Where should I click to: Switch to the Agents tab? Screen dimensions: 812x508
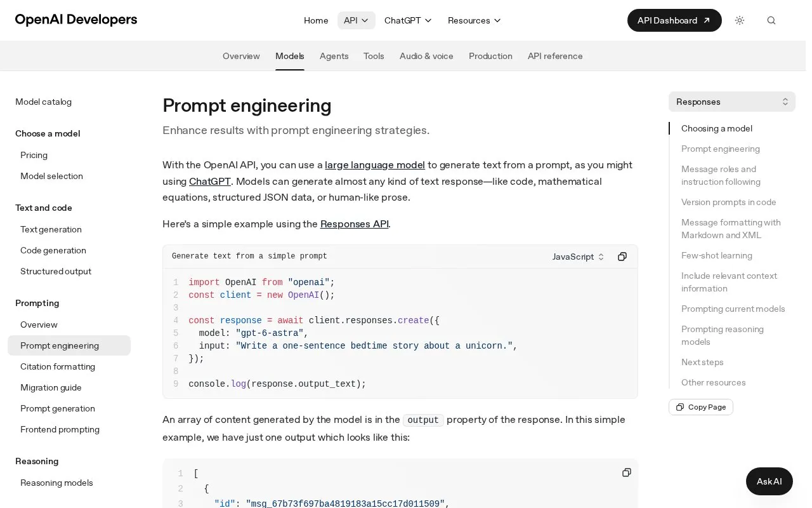(x=334, y=56)
